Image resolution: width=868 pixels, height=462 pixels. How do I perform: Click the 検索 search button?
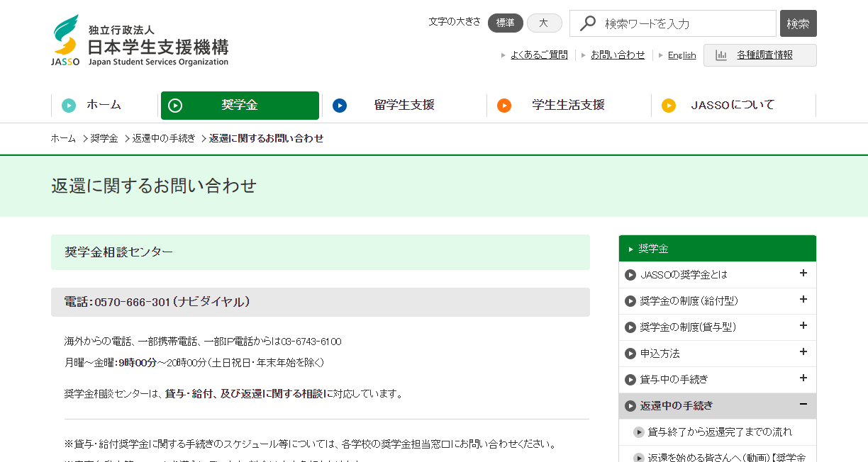coord(797,23)
